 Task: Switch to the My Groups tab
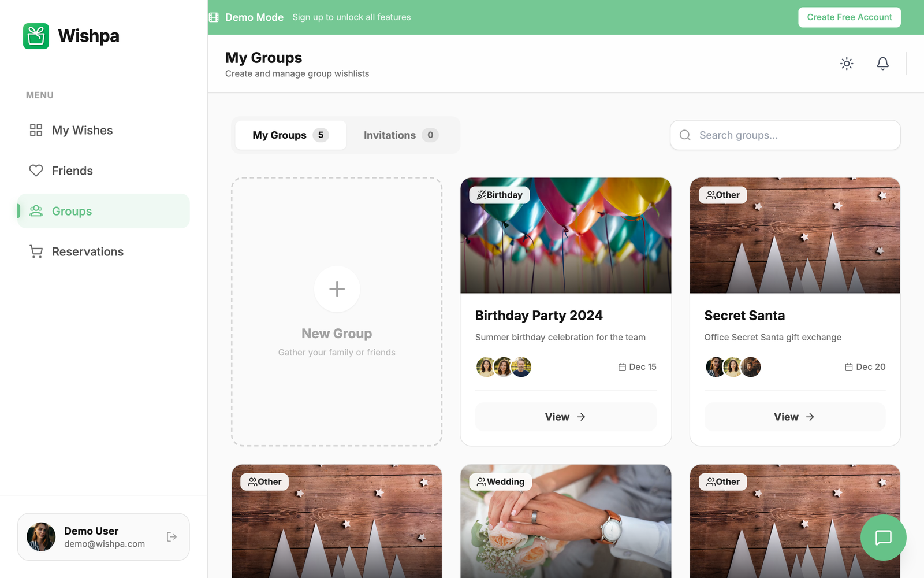[x=291, y=135]
